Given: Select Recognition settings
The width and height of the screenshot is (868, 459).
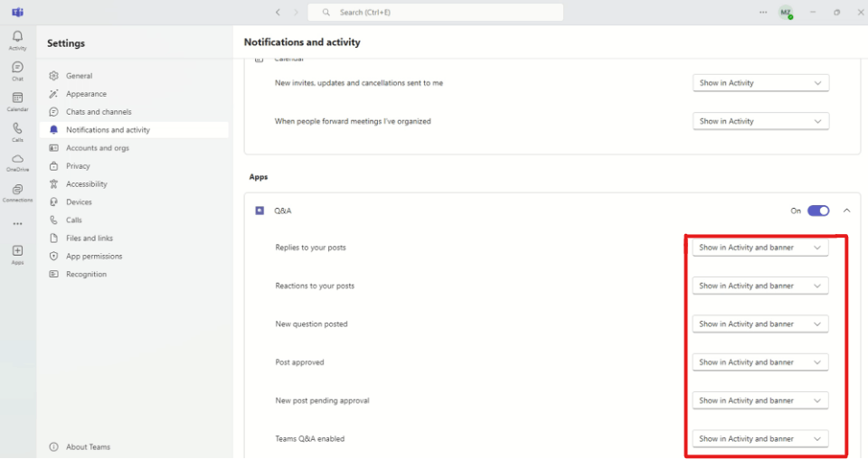Looking at the screenshot, I should (134, 275).
